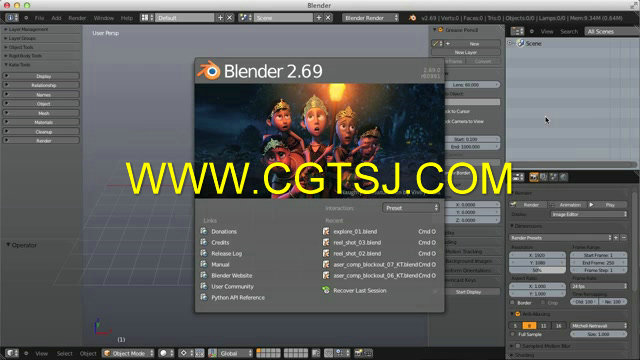Image resolution: width=640 pixels, height=360 pixels.
Task: Open the Blender Render engine dropdown
Action: pyautogui.click(x=370, y=18)
